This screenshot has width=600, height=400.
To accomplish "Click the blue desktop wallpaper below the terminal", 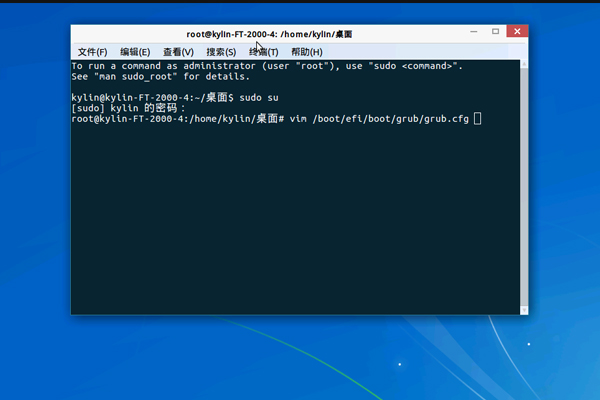I will (300, 360).
